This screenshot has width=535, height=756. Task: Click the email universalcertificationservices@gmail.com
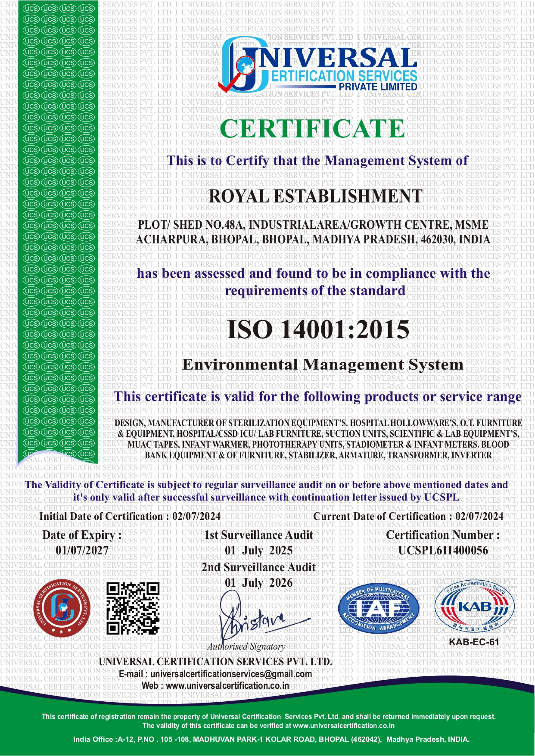(231, 674)
